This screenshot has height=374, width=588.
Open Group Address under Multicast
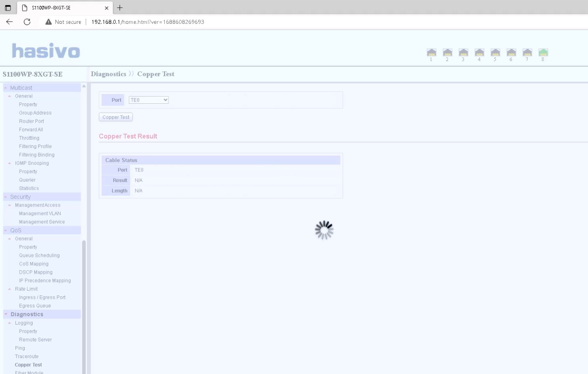click(35, 113)
